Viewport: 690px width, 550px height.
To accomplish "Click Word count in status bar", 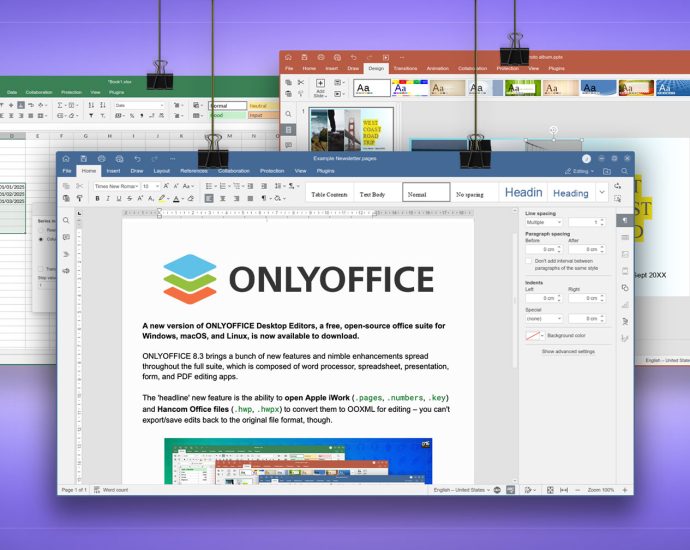I will click(111, 490).
